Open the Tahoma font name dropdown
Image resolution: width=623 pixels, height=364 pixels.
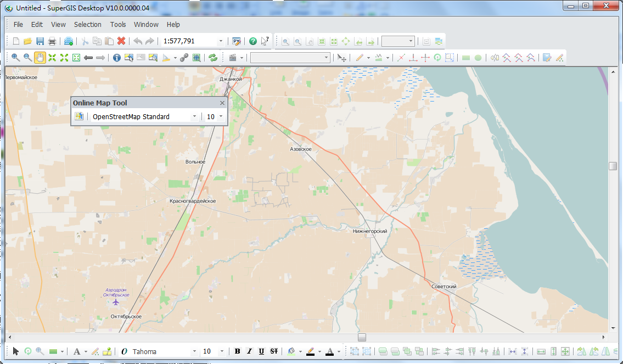click(194, 351)
